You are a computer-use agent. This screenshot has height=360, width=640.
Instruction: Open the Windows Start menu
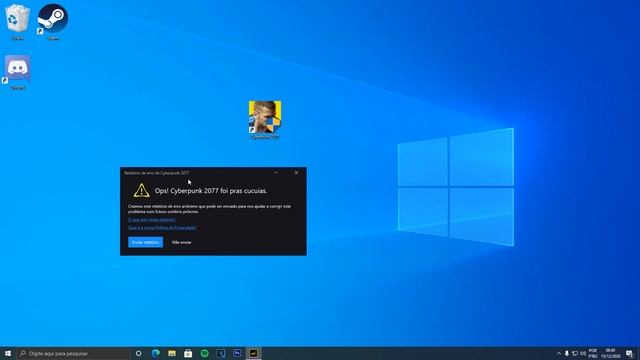coord(8,353)
